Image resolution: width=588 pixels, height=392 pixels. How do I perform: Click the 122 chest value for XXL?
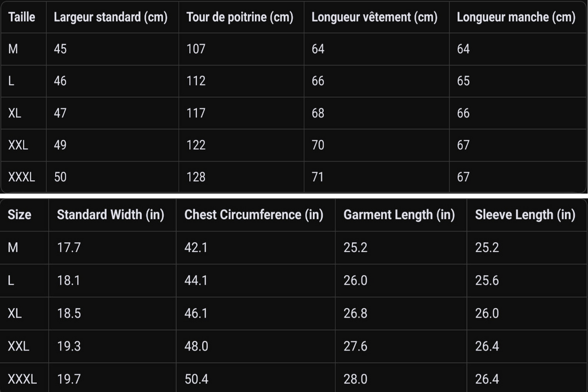[x=196, y=145]
